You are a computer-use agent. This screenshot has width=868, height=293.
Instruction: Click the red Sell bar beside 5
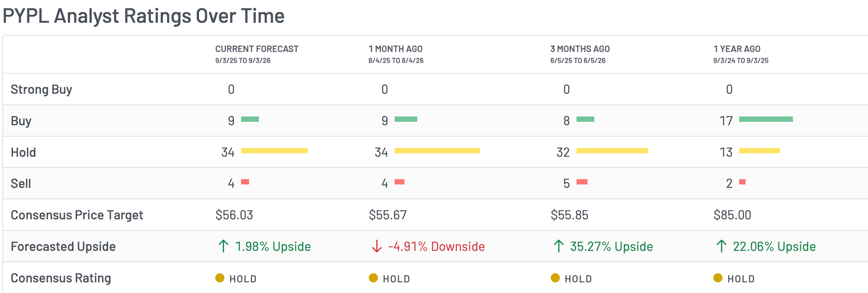pos(582,182)
